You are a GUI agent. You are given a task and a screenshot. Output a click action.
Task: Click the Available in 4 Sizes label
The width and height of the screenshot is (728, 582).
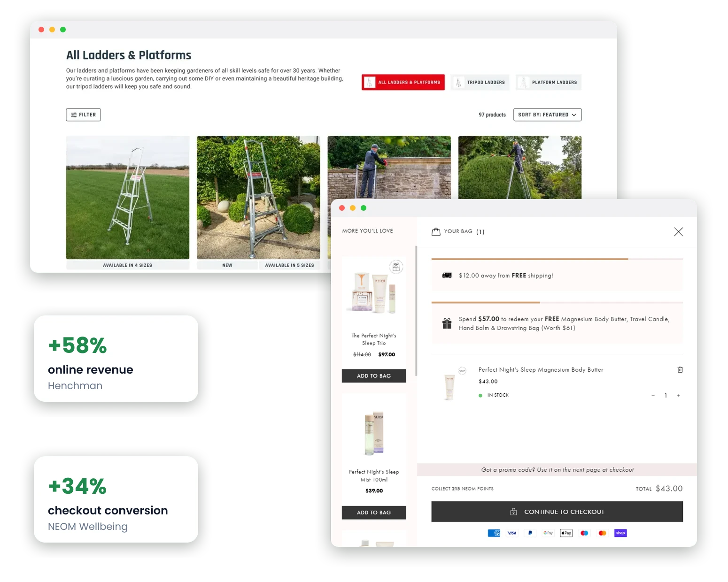(x=128, y=265)
